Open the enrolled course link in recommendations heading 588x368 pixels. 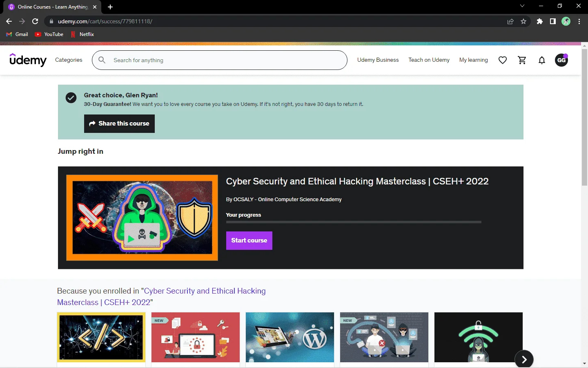point(161,296)
